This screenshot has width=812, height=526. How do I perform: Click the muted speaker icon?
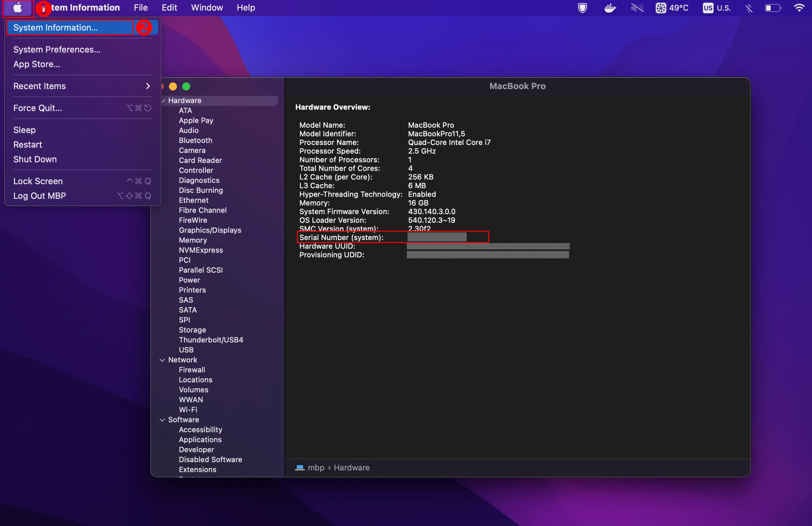[637, 8]
